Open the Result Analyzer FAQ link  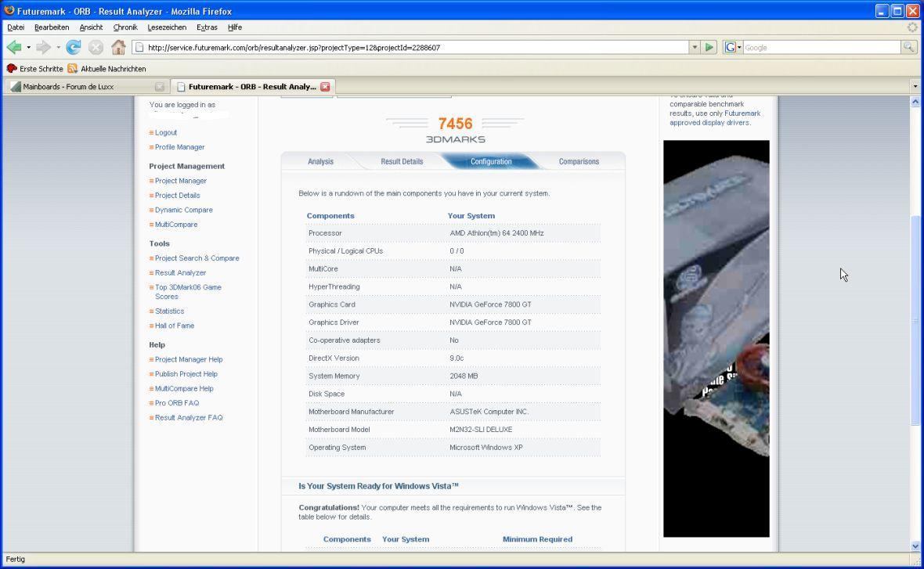189,418
